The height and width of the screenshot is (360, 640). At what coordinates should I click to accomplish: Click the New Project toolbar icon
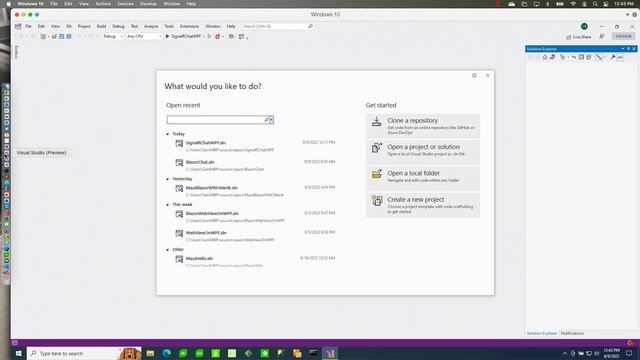43,36
